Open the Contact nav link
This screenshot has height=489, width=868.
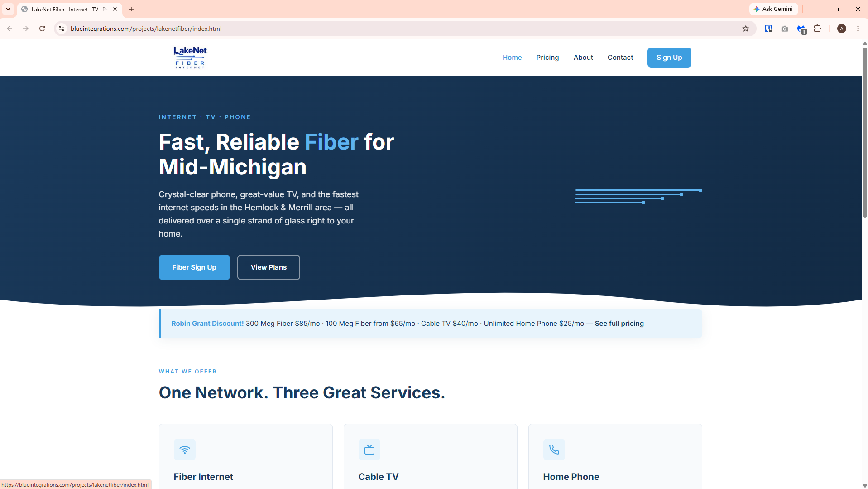click(x=620, y=58)
